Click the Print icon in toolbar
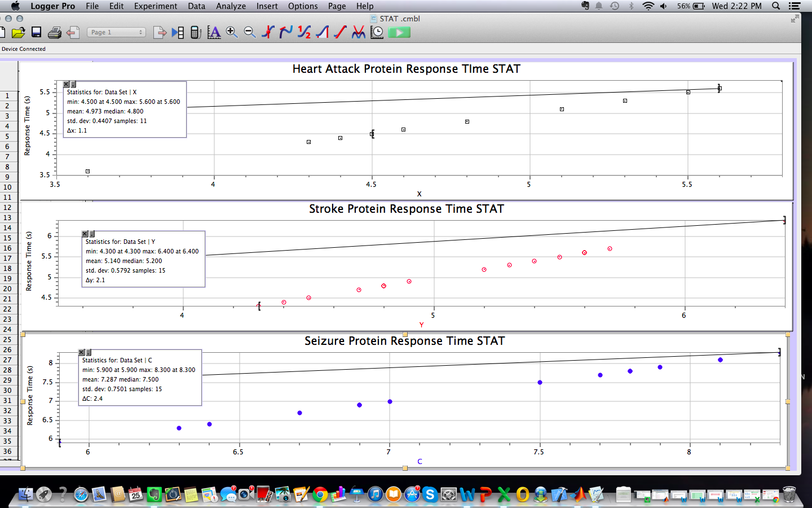The width and height of the screenshot is (812, 508). (54, 33)
